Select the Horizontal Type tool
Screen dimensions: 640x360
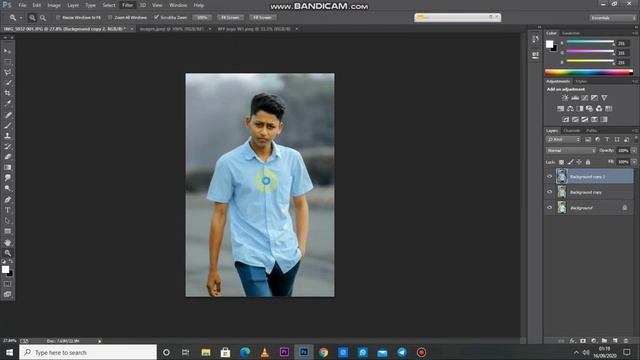tap(7, 210)
